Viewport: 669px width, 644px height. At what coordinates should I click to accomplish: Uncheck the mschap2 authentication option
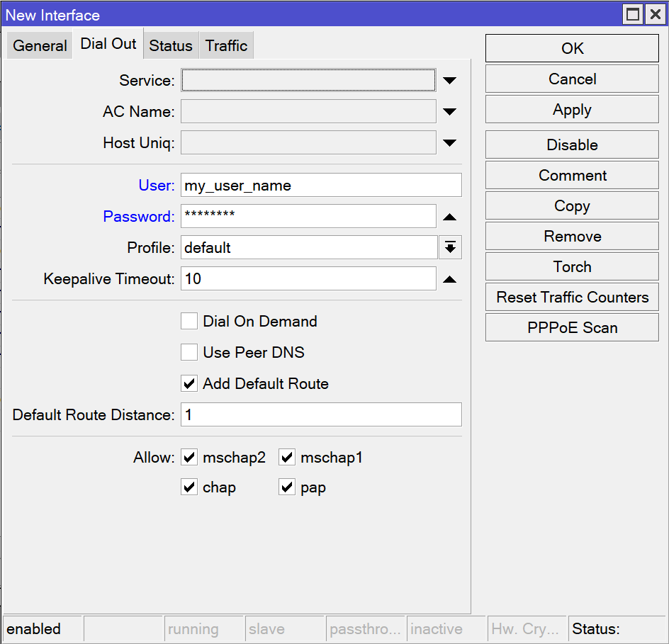pyautogui.click(x=189, y=458)
